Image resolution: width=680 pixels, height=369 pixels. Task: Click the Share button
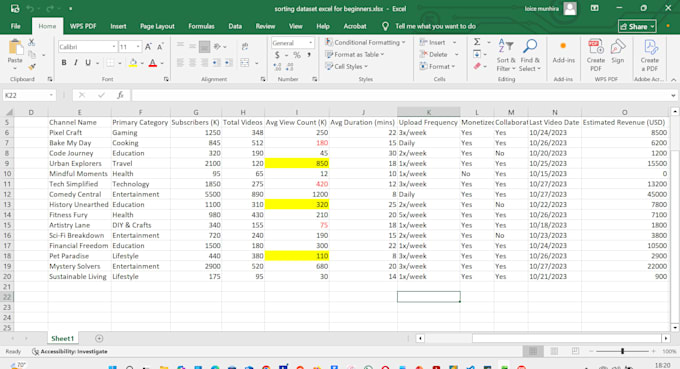point(637,26)
